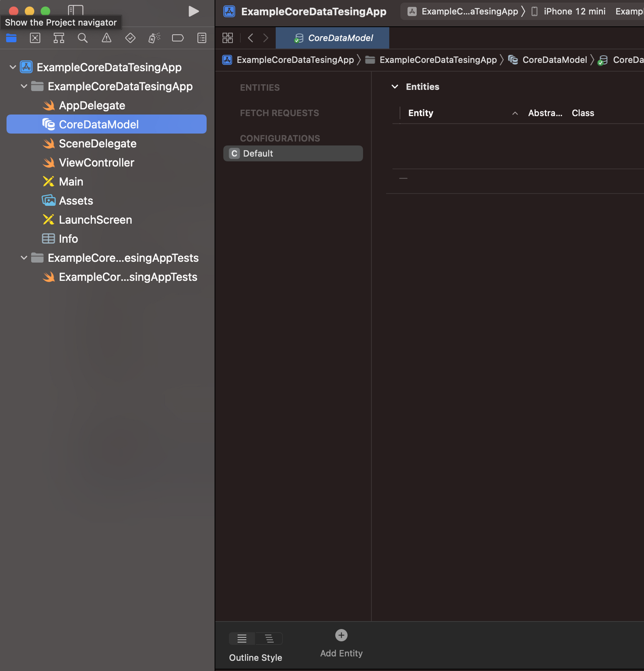
Task: Open the Report navigator
Action: (202, 38)
